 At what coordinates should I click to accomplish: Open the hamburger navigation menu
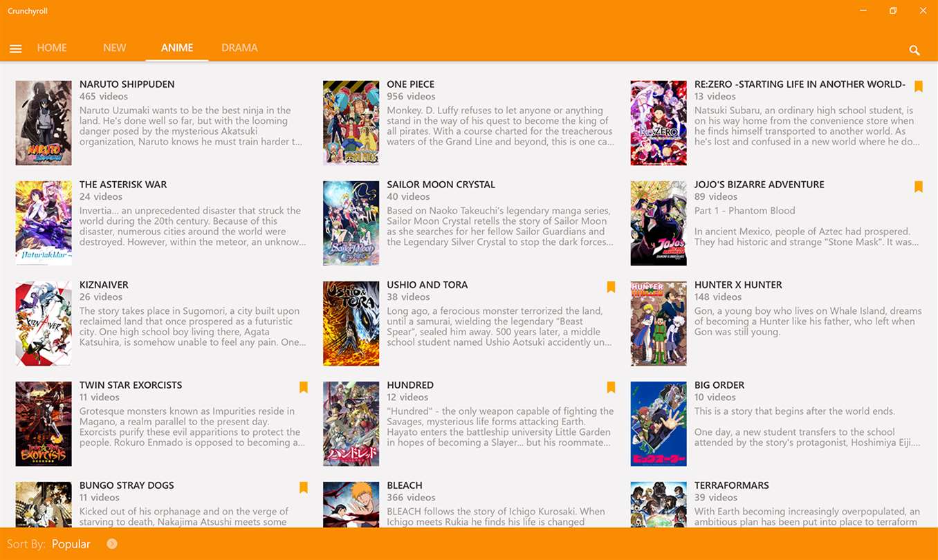[x=15, y=48]
